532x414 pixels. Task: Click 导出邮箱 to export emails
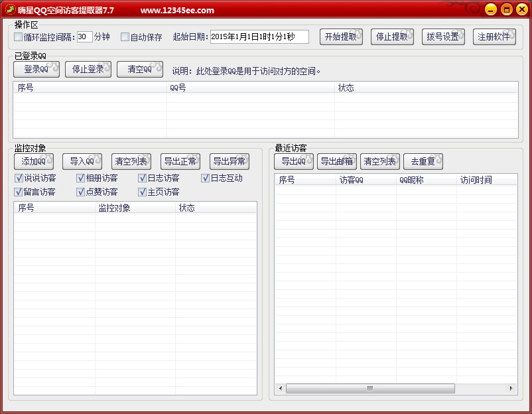click(337, 161)
